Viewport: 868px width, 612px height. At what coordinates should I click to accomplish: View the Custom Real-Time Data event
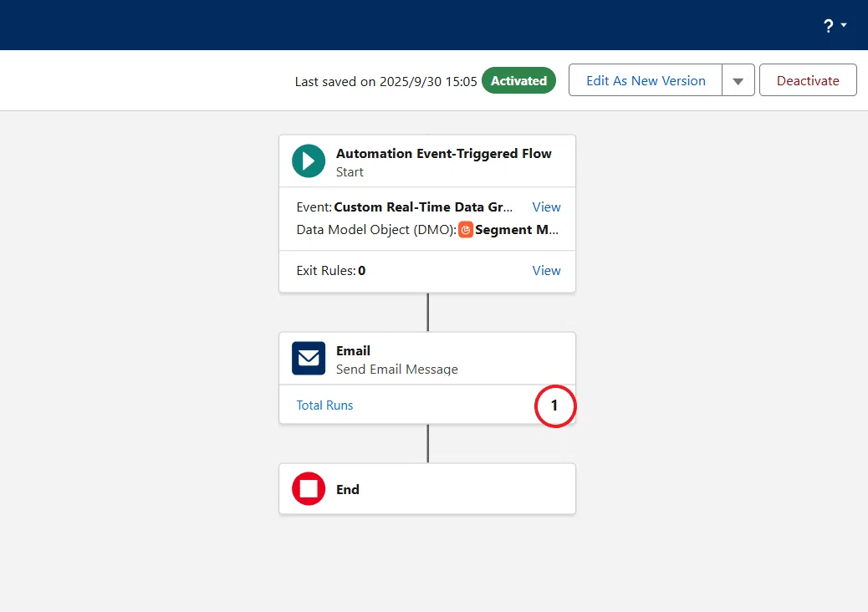coord(546,207)
